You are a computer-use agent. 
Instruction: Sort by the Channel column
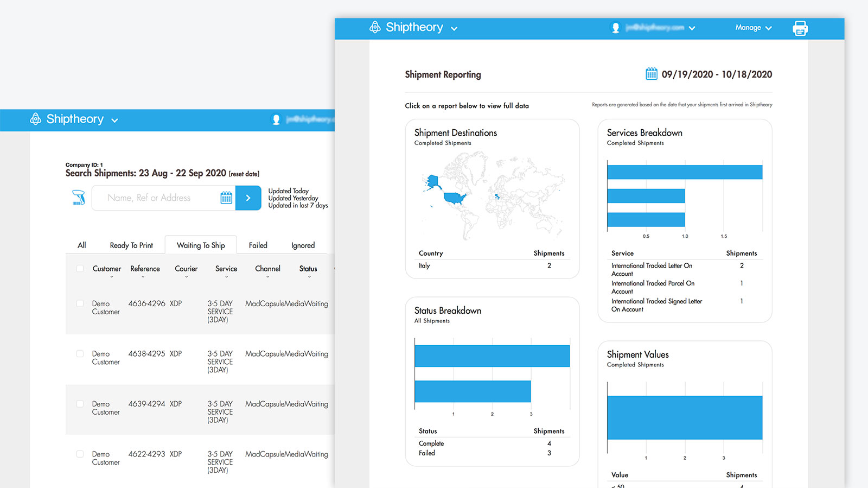tap(267, 269)
